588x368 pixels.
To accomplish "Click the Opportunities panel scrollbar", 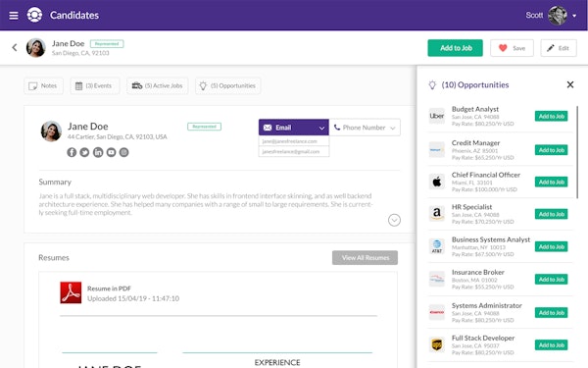I will tap(578, 152).
